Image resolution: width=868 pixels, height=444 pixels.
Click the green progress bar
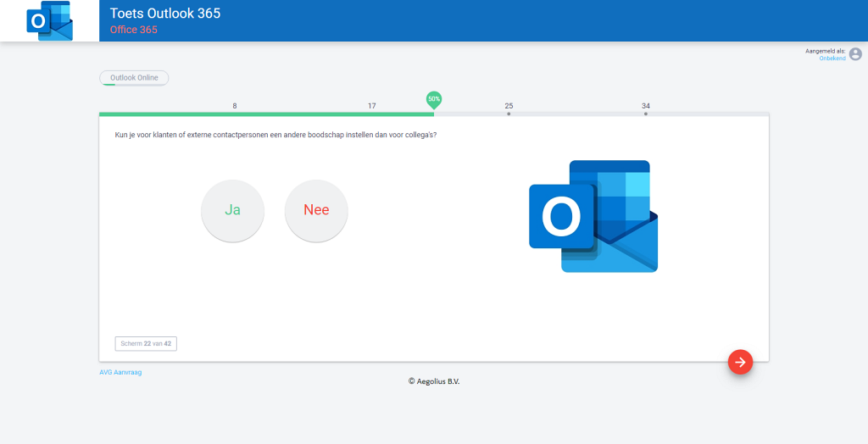(266, 114)
